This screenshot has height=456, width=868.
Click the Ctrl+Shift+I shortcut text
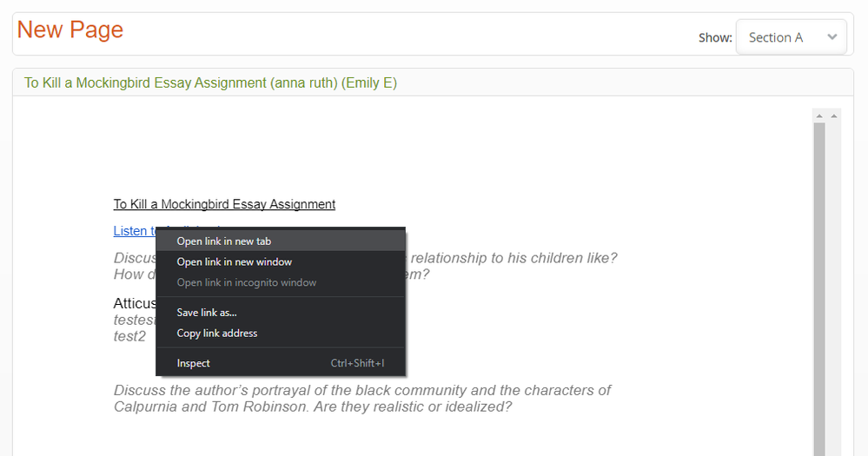[358, 363]
